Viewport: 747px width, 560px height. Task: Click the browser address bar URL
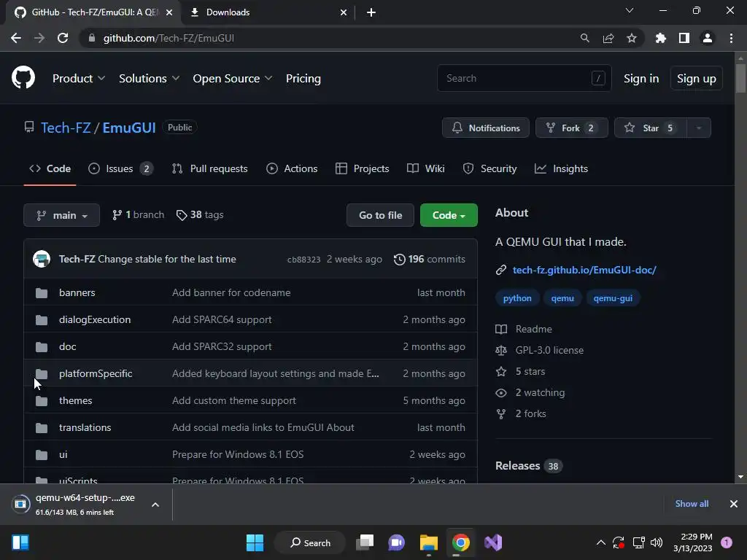coord(169,38)
